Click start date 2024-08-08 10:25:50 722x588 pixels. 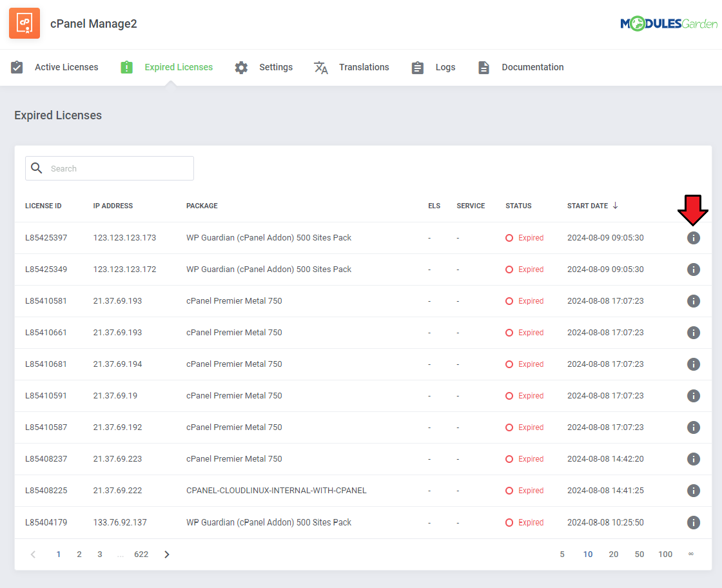click(x=605, y=523)
